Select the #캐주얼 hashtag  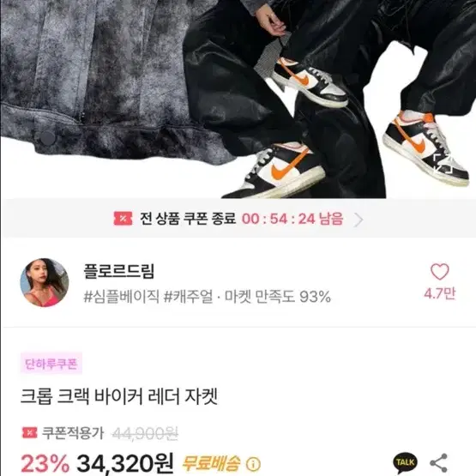[x=188, y=296]
